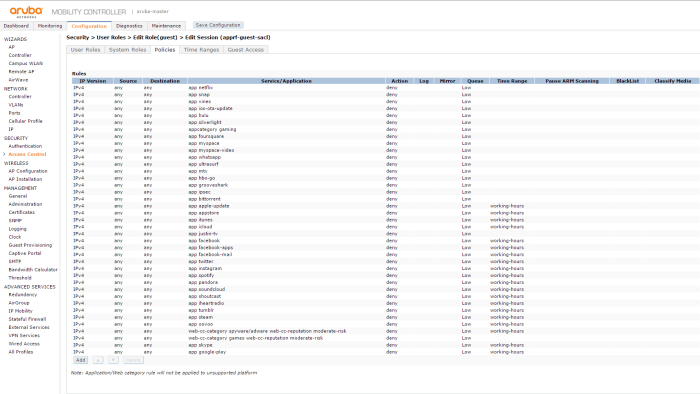The height and width of the screenshot is (394, 700).
Task: Open the Time Ranges tab
Action: (201, 50)
